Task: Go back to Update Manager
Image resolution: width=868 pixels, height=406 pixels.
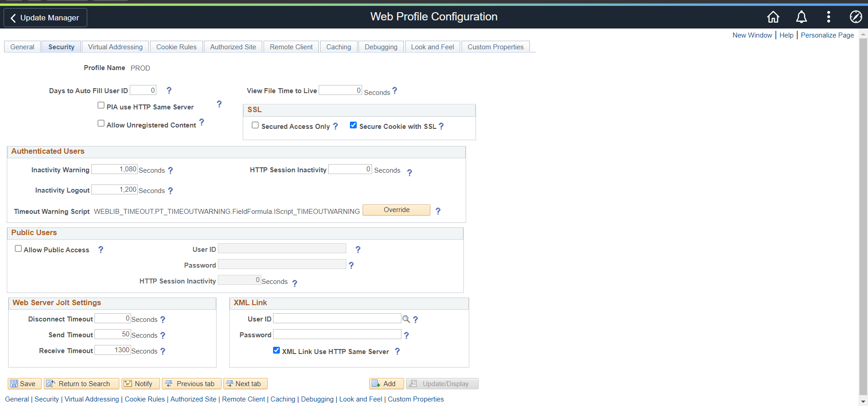Action: [x=45, y=18]
